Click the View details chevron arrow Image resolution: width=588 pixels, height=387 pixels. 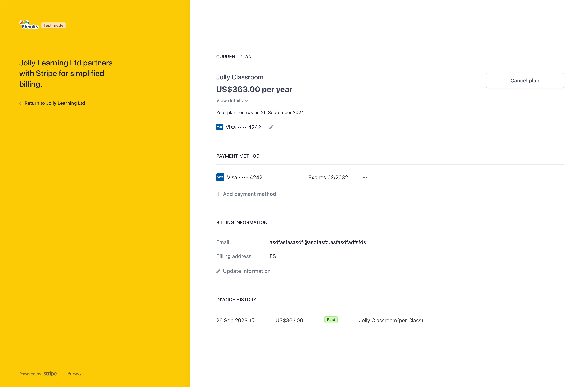coord(246,101)
